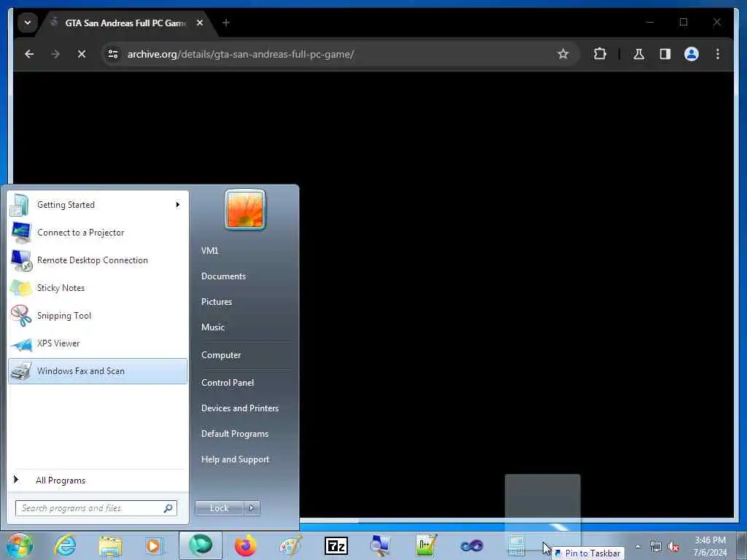Open Computer from Start menu
747x560 pixels.
pyautogui.click(x=221, y=355)
